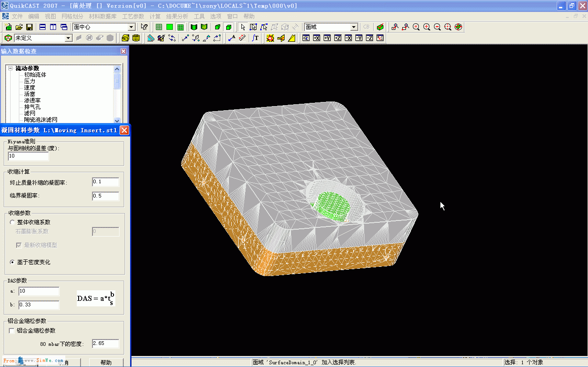
Task: Click the tree list scroll-down arrow
Action: (117, 120)
